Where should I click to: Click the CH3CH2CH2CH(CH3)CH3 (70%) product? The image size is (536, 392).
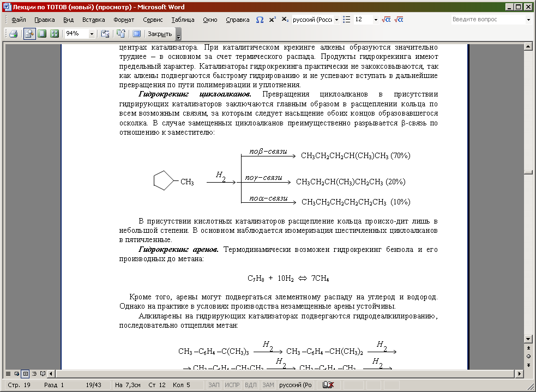click(356, 155)
